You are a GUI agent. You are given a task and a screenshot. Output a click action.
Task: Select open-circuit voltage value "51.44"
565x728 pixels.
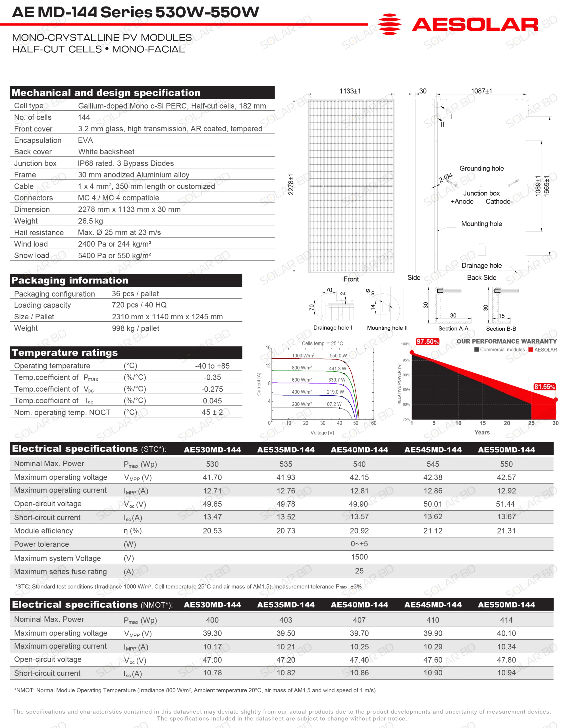point(505,504)
